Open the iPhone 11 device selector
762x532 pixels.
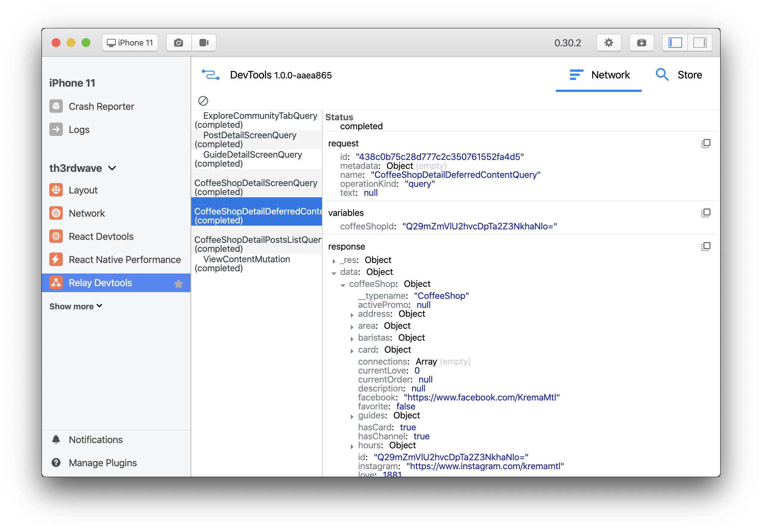(130, 43)
